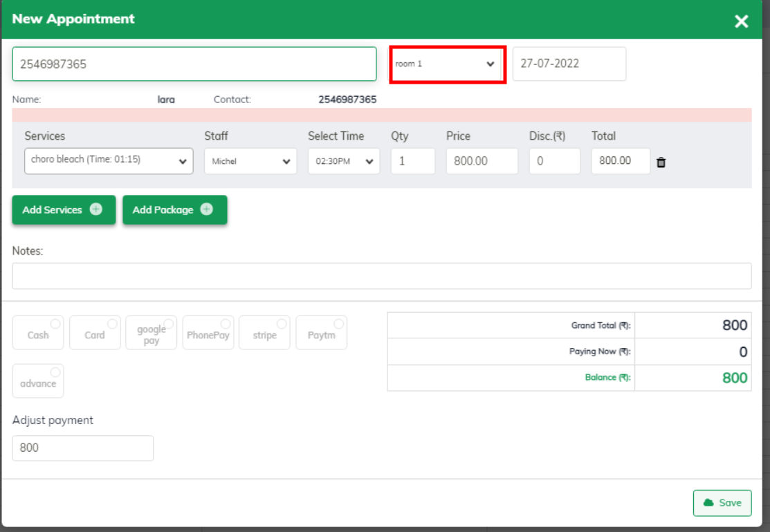Close the New Appointment dialog

[741, 21]
